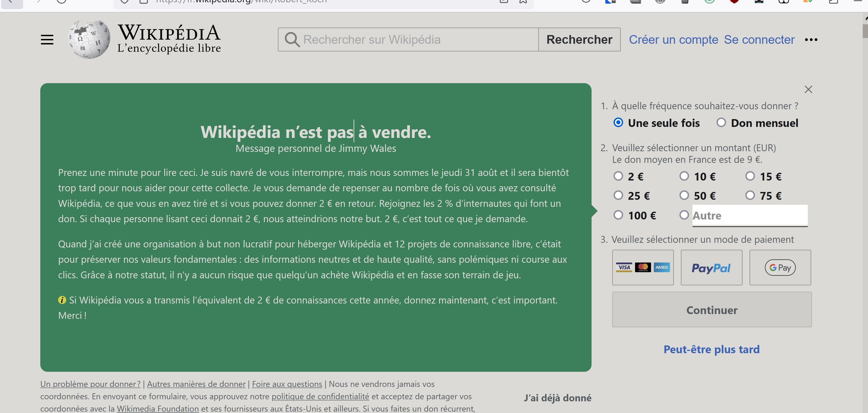Close the donation banner with X
The height and width of the screenshot is (413, 868).
tap(808, 89)
